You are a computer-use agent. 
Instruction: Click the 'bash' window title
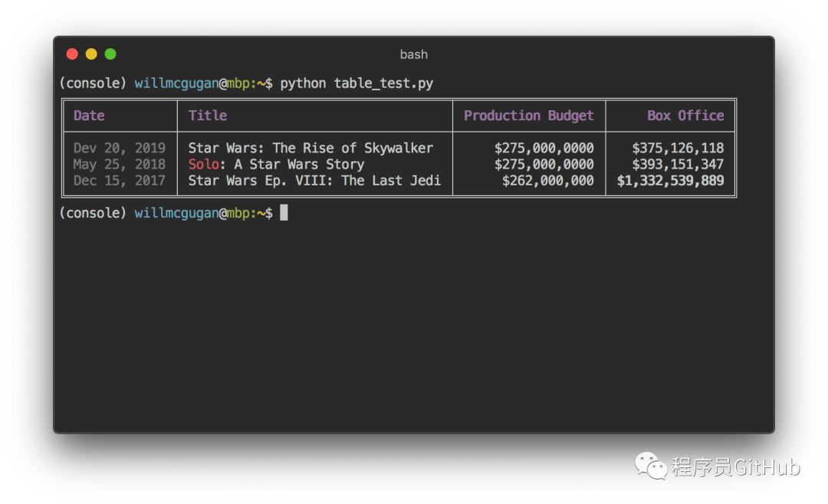point(413,54)
